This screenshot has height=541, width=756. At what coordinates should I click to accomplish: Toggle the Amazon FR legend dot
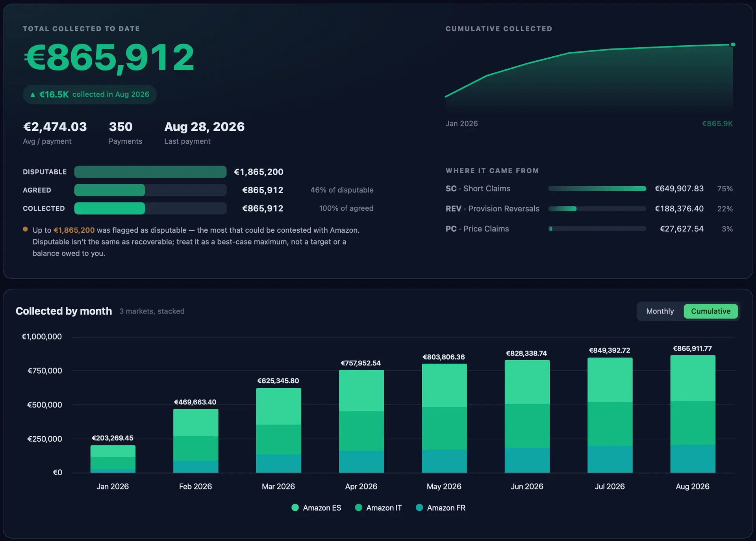[x=419, y=508]
